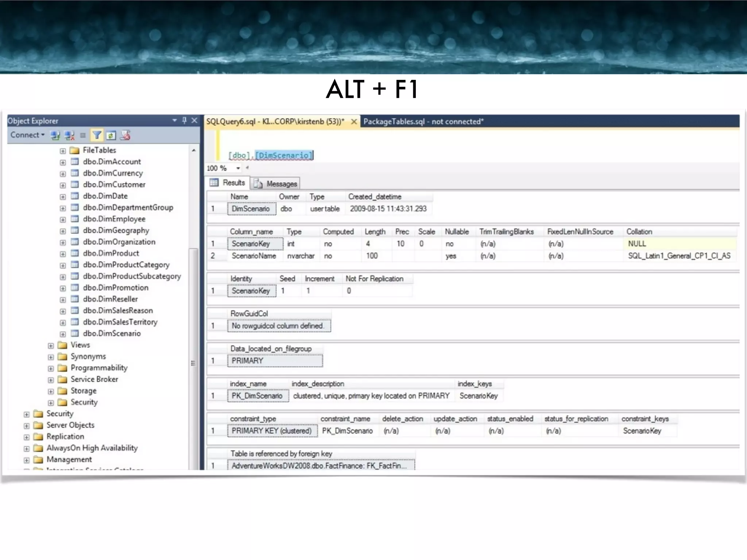This screenshot has width=747, height=560.
Task: Switch to PackageTables.sql tab
Action: pyautogui.click(x=423, y=122)
